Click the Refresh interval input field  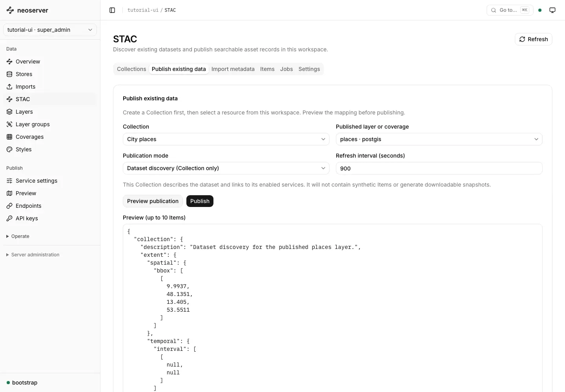pos(439,168)
